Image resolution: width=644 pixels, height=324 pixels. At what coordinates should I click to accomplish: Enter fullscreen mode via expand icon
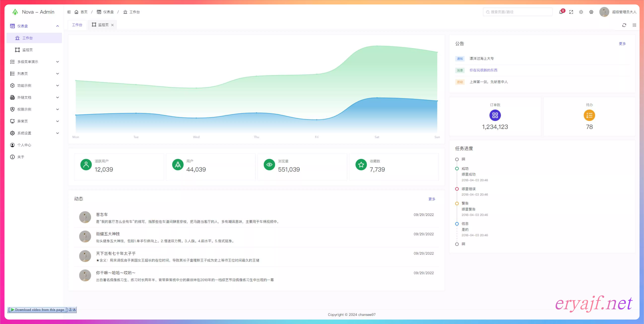571,12
